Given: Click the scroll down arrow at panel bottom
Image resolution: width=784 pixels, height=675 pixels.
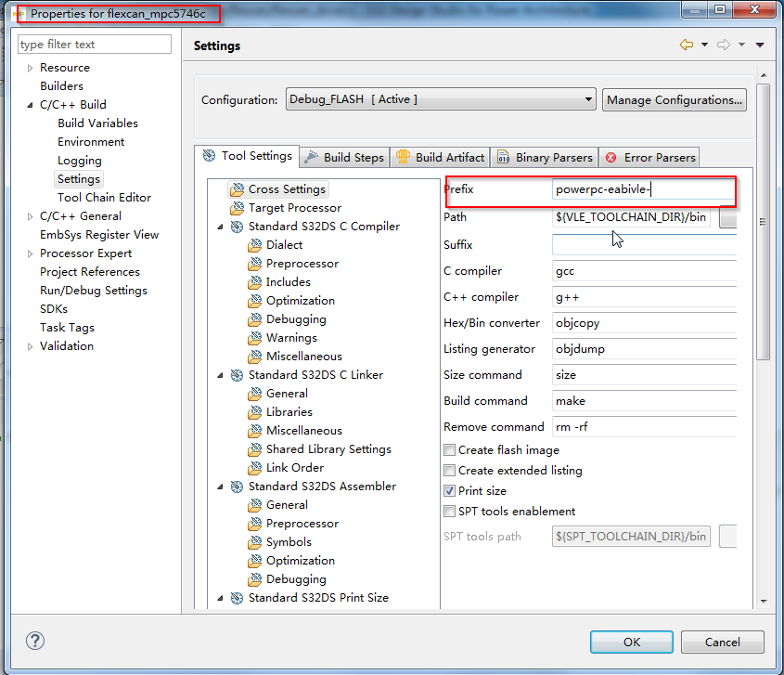Looking at the screenshot, I should 764,602.
